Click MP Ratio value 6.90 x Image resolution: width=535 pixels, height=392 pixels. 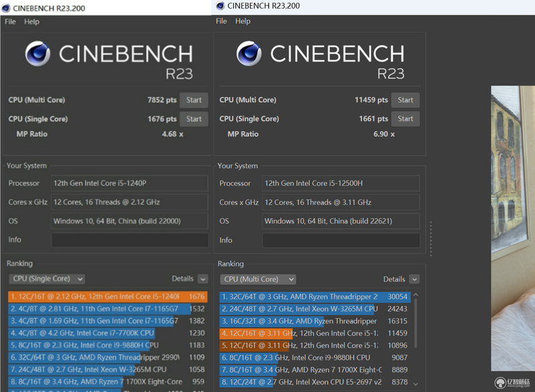click(384, 134)
